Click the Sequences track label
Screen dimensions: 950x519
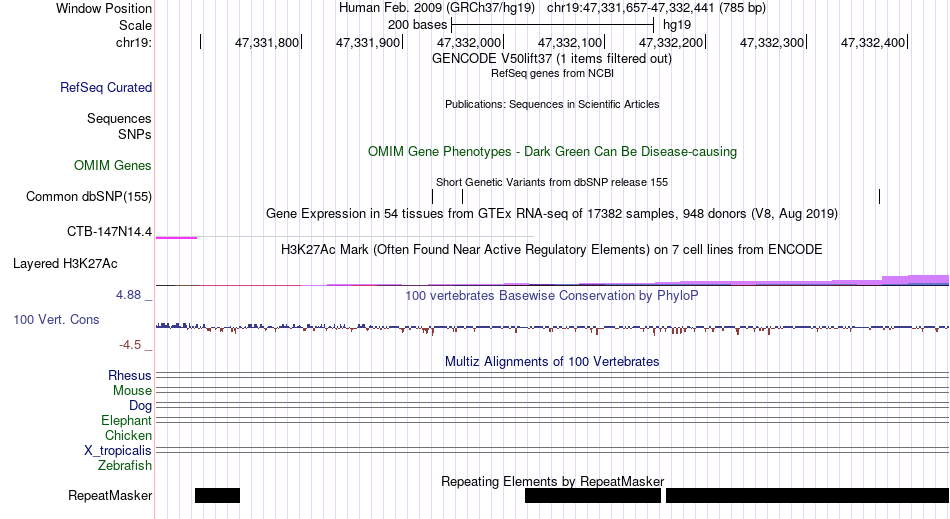pos(119,118)
